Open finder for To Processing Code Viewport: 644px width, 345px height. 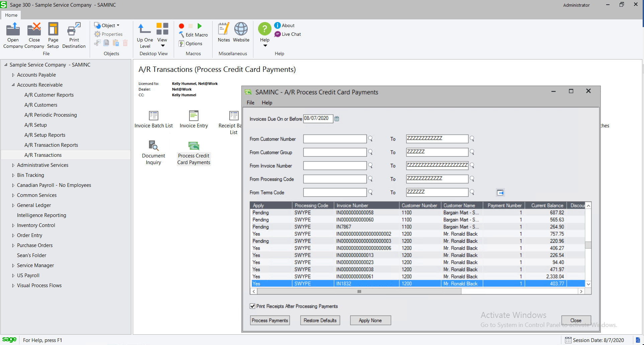[x=472, y=179]
